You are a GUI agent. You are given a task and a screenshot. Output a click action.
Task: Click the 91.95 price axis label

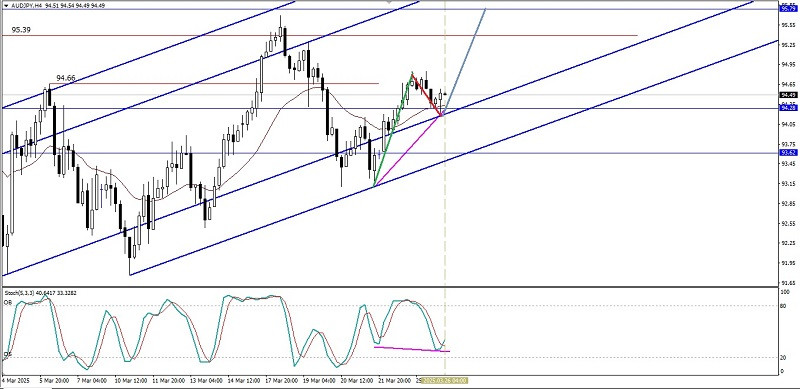787,263
